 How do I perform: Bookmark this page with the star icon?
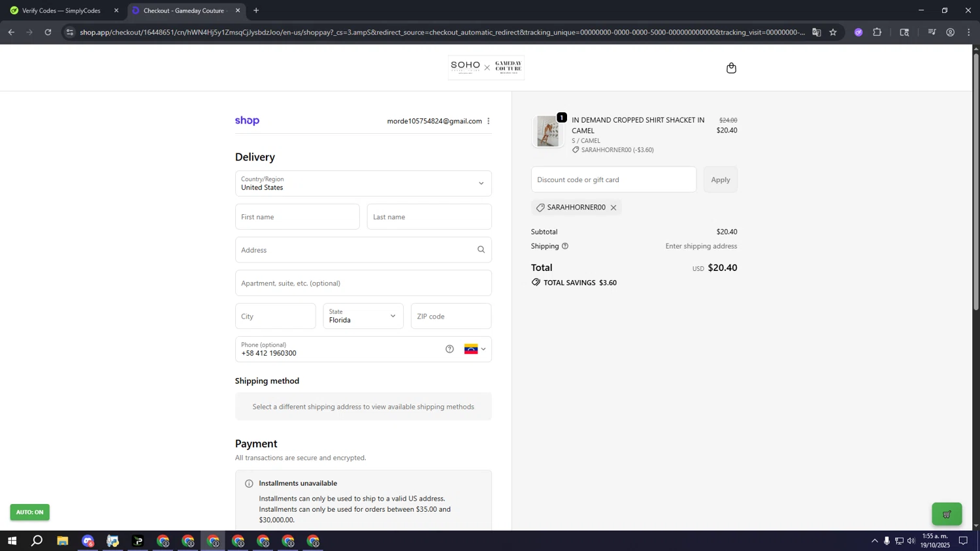833,32
